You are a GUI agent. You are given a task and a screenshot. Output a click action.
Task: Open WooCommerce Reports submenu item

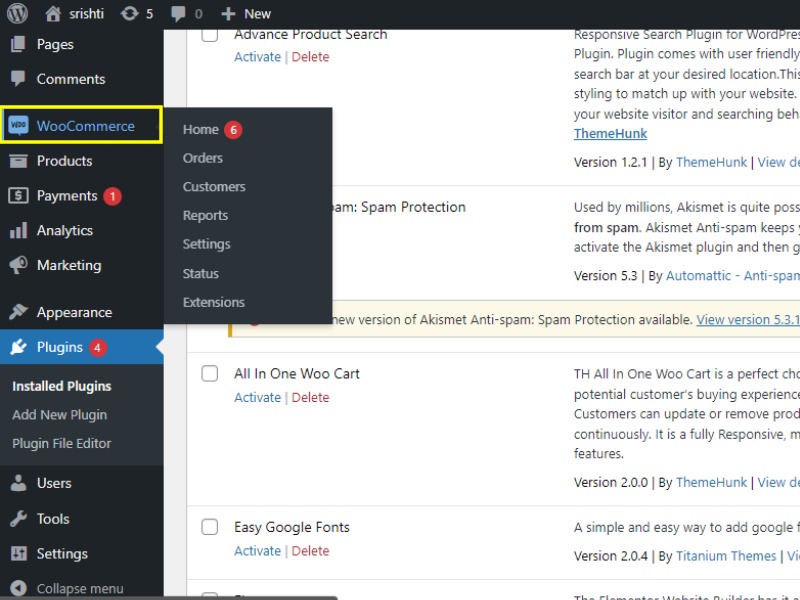point(205,215)
